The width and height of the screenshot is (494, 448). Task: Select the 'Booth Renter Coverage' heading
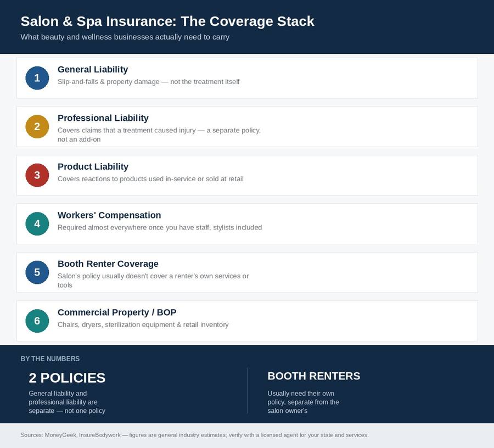click(x=108, y=264)
